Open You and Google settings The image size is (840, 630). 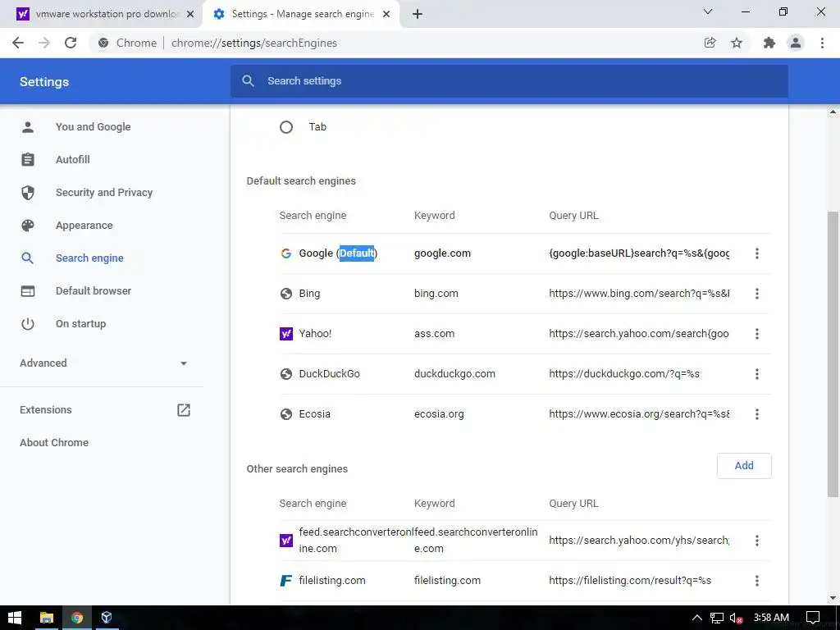(94, 127)
